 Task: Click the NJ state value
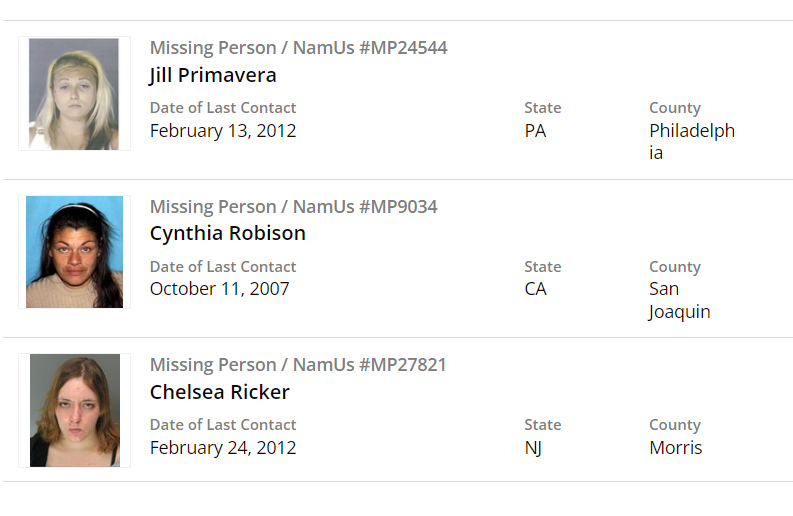pos(533,447)
